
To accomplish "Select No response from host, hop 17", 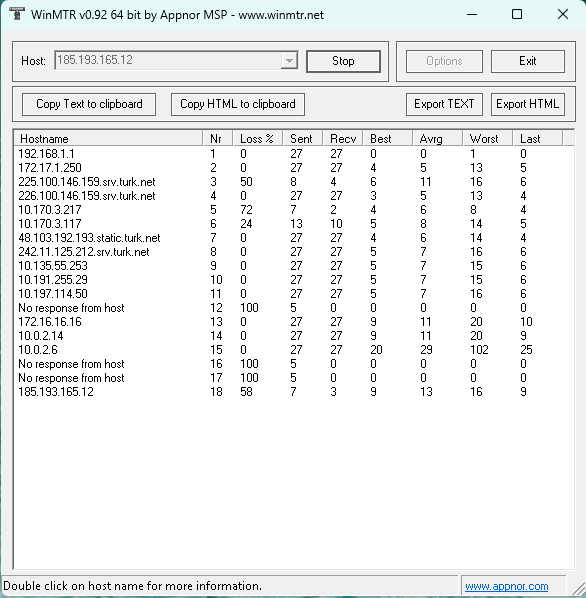I will (294, 378).
